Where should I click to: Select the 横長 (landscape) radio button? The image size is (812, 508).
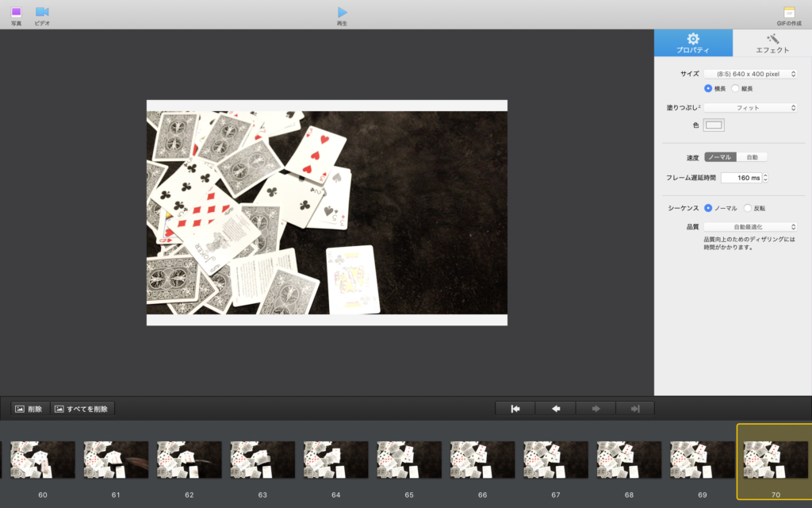point(708,89)
